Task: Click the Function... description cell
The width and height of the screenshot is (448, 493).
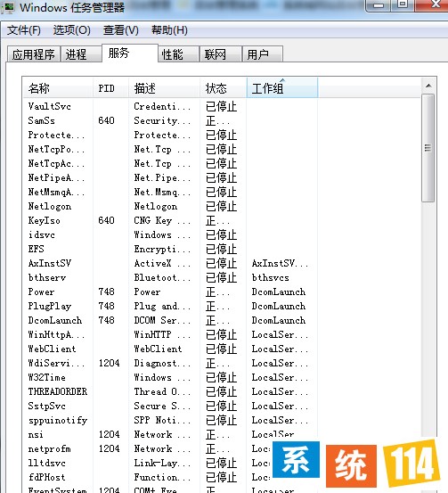Action: (162, 477)
